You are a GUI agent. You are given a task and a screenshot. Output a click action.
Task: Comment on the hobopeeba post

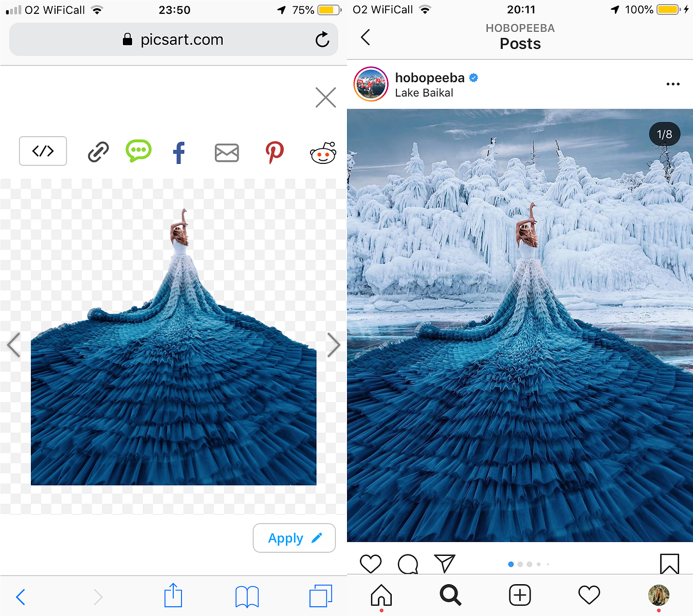click(408, 564)
